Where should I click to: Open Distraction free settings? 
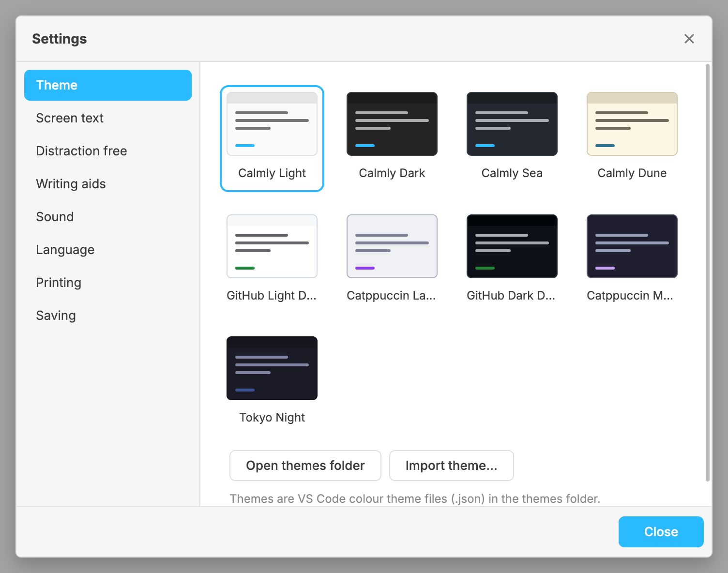pos(108,151)
